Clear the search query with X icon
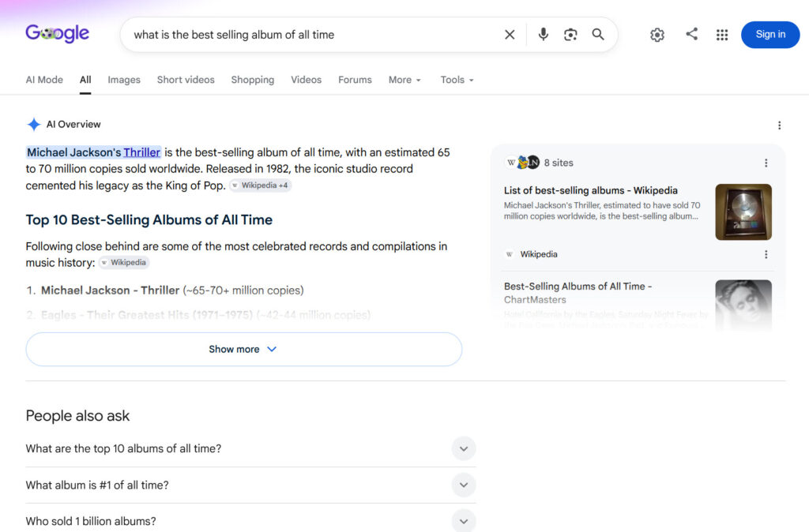Viewport: 809px width, 532px height. click(510, 35)
